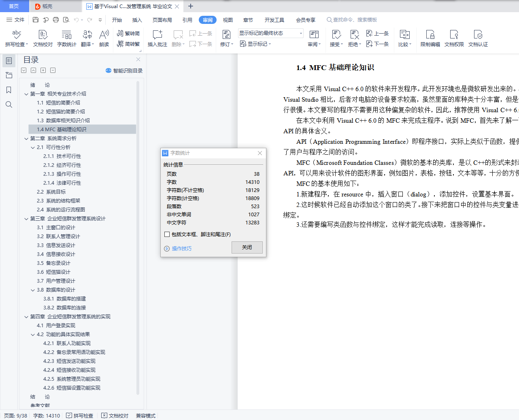This screenshot has width=519, height=420.
Task: Save the document with the floppy icon
Action: click(36, 19)
